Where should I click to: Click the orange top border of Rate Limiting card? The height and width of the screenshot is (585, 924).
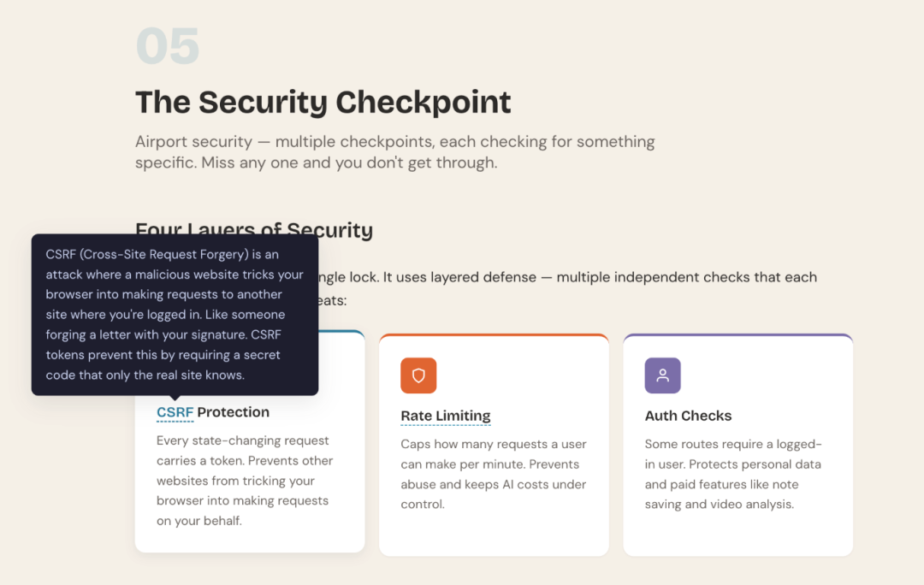(494, 335)
